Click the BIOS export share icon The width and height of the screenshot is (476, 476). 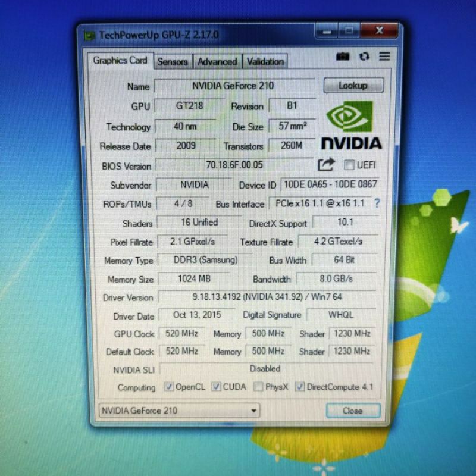coord(326,164)
